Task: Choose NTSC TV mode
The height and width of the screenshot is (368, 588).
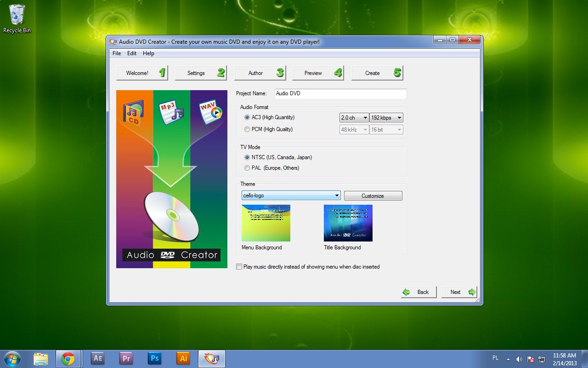Action: (278, 157)
